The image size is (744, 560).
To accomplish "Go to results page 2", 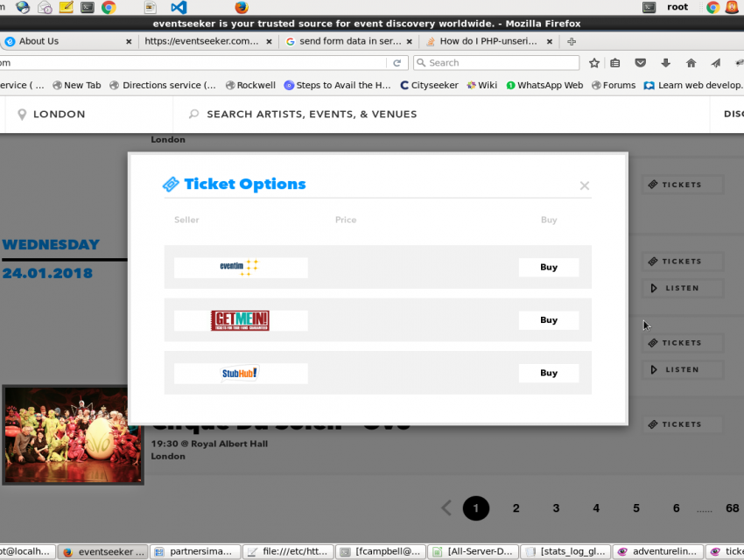I will 516,508.
